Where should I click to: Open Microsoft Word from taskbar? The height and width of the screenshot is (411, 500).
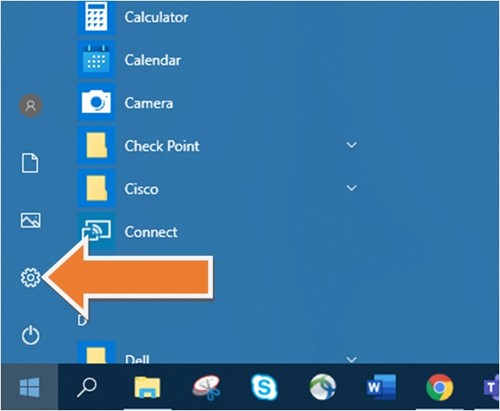(381, 387)
